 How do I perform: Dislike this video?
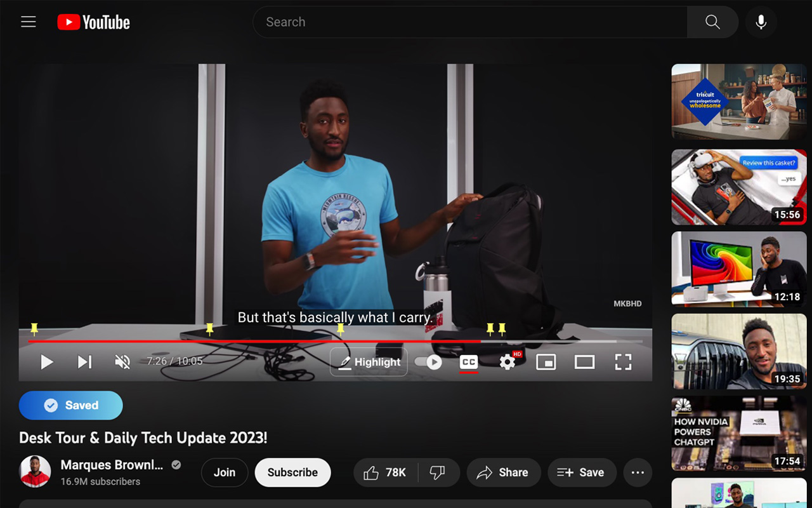click(x=438, y=472)
